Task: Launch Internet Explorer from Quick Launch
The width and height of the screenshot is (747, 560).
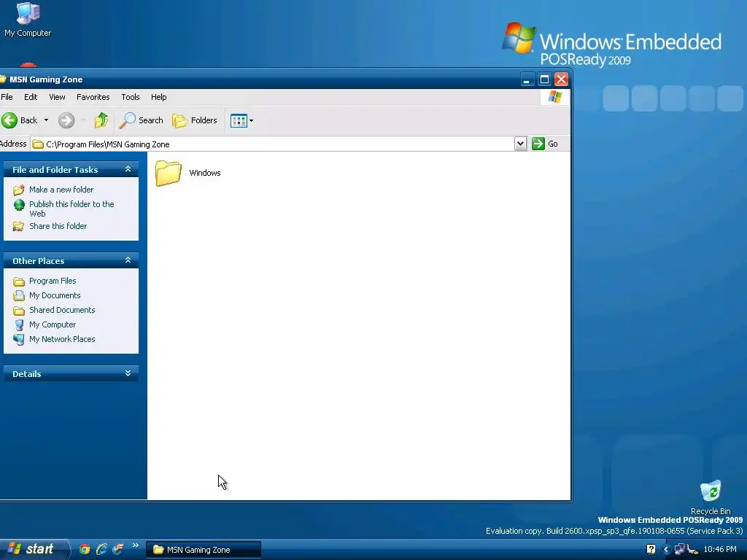Action: [101, 550]
